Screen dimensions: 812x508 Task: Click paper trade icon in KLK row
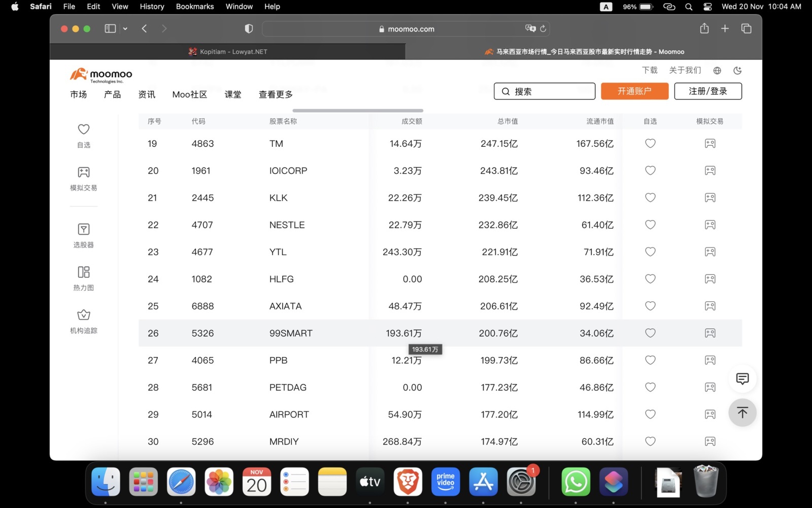[x=710, y=198]
